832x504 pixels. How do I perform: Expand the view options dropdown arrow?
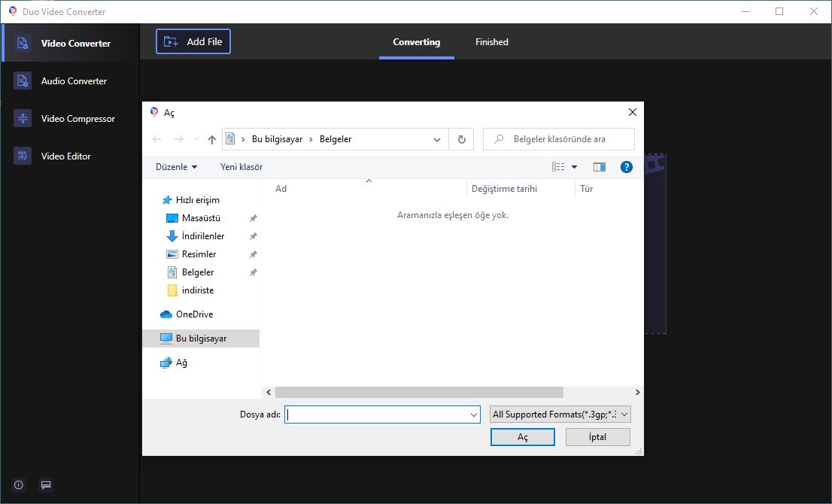pos(574,167)
